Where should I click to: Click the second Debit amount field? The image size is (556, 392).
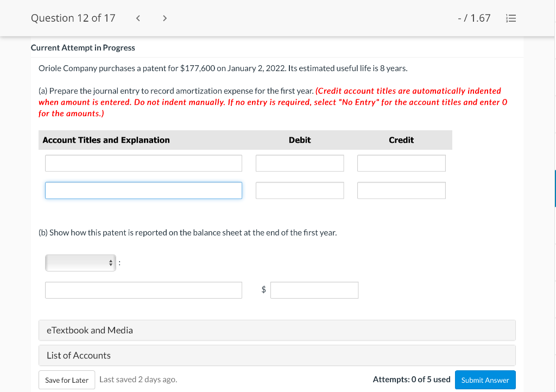(299, 190)
